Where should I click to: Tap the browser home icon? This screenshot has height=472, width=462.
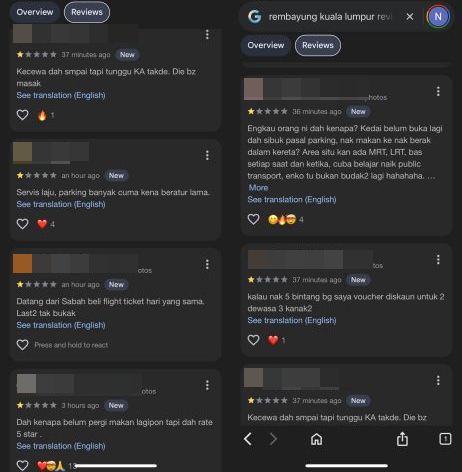[316, 439]
